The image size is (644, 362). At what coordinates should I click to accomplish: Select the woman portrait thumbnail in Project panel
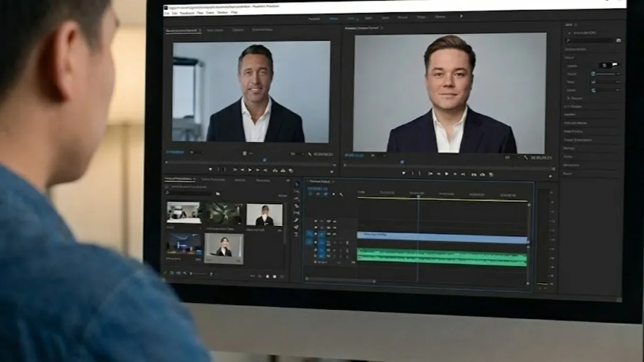pyautogui.click(x=224, y=248)
